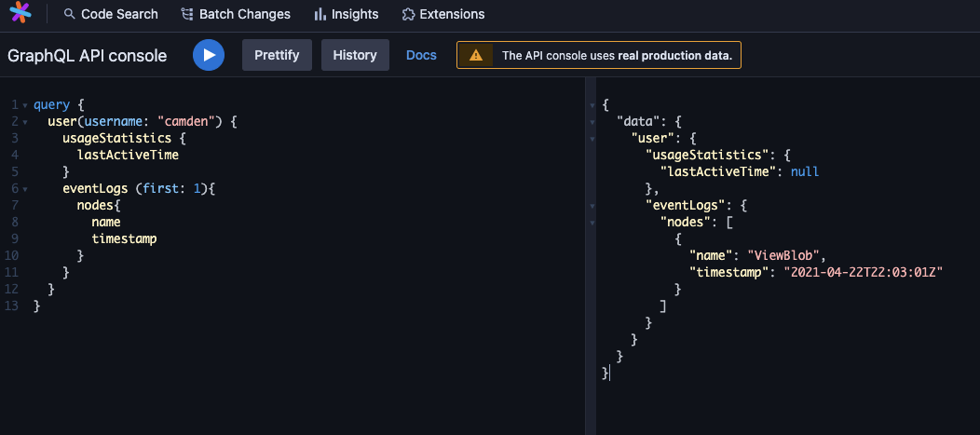Click the name field on line 8
Viewport: 980px width, 435px height.
[105, 222]
